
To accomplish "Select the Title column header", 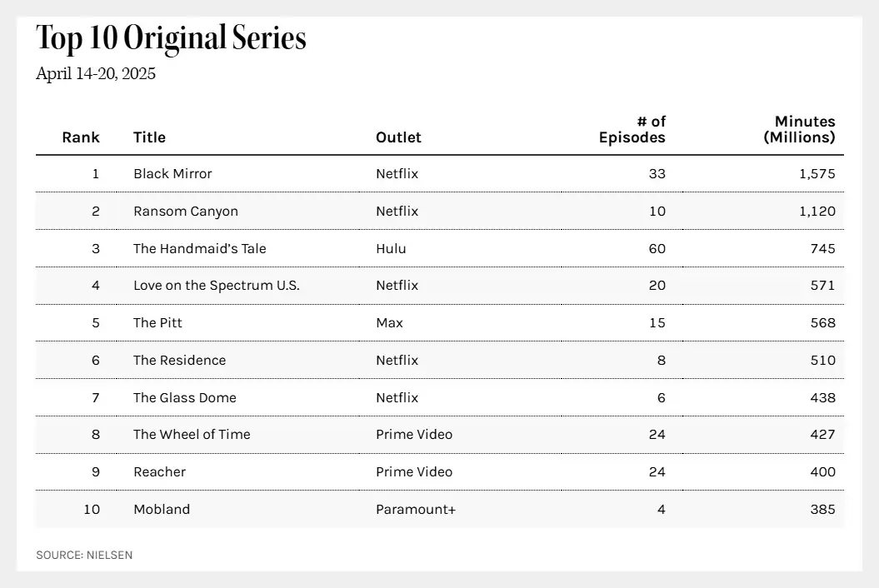I will (149, 137).
